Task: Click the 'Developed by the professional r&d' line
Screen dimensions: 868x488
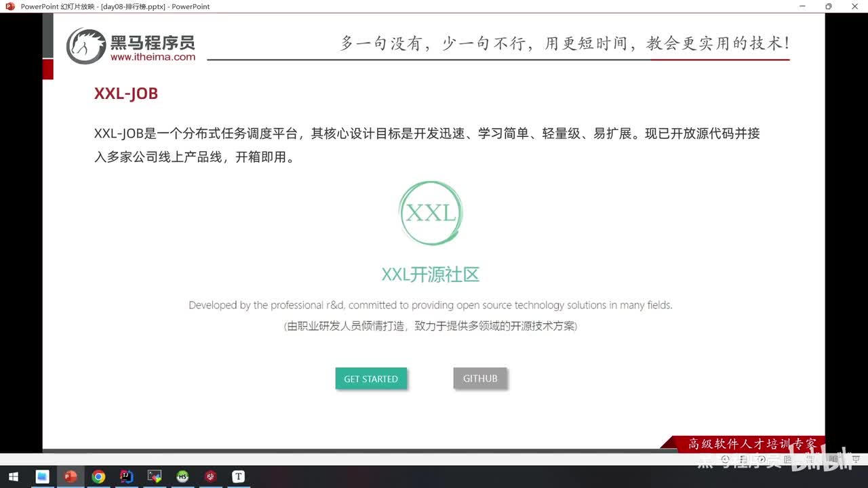Action: point(431,305)
